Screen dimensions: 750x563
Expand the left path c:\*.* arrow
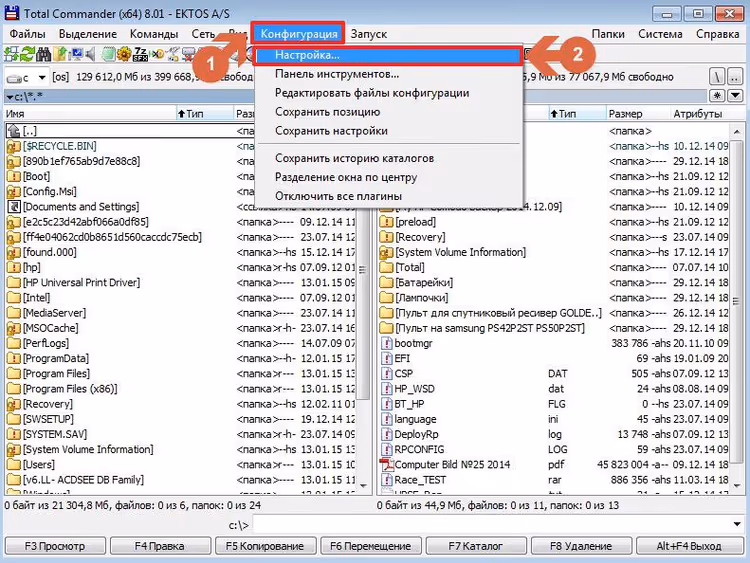coord(10,97)
